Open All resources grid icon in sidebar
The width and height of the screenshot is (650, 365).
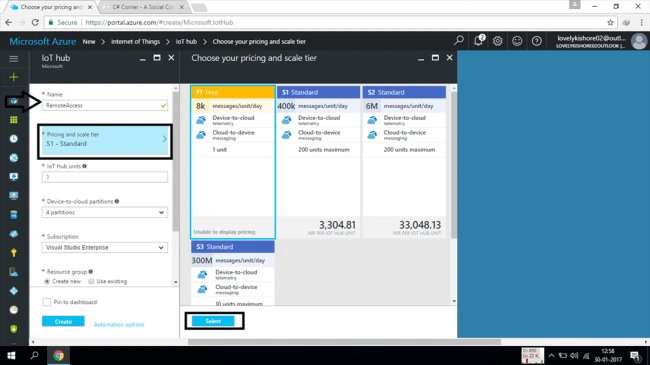(14, 120)
